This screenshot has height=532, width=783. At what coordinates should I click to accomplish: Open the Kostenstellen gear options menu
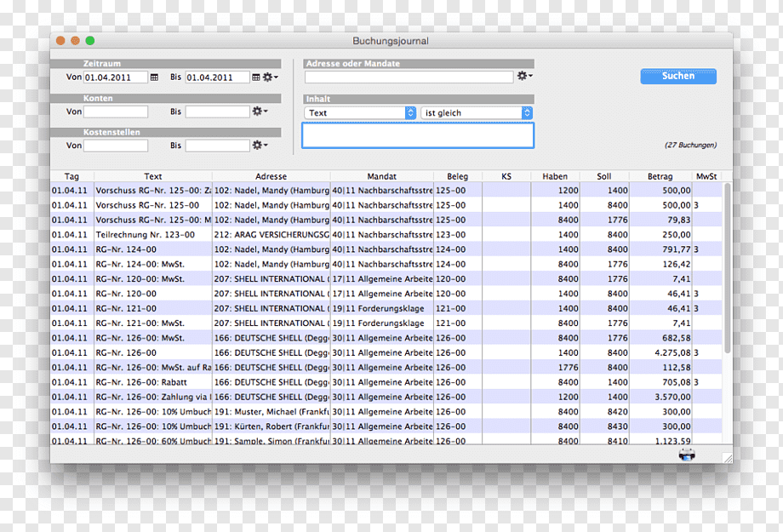coord(260,146)
